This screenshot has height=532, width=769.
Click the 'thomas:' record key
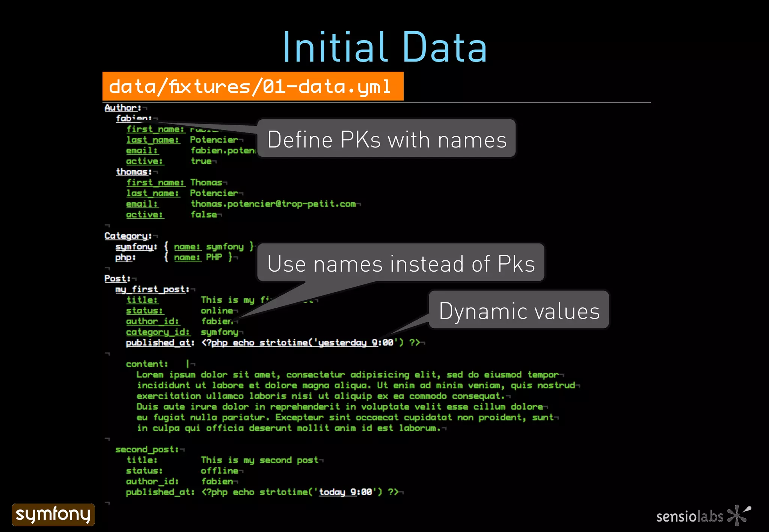[x=134, y=172]
